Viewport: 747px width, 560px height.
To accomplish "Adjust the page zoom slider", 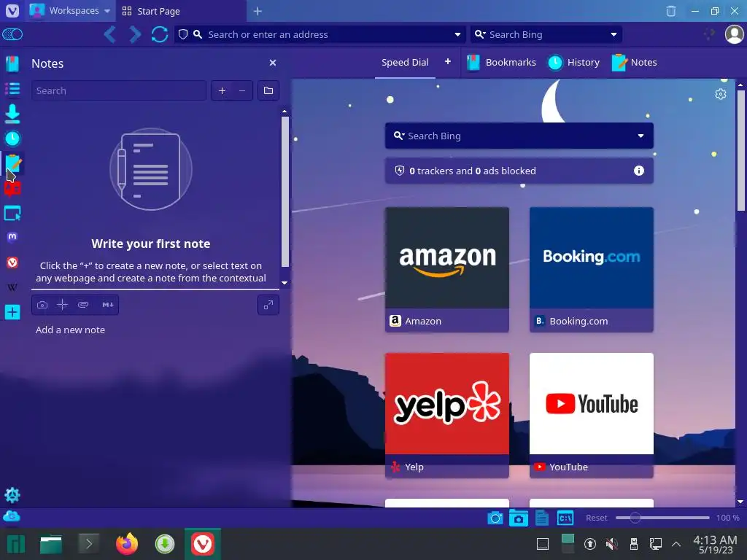I will (x=662, y=518).
